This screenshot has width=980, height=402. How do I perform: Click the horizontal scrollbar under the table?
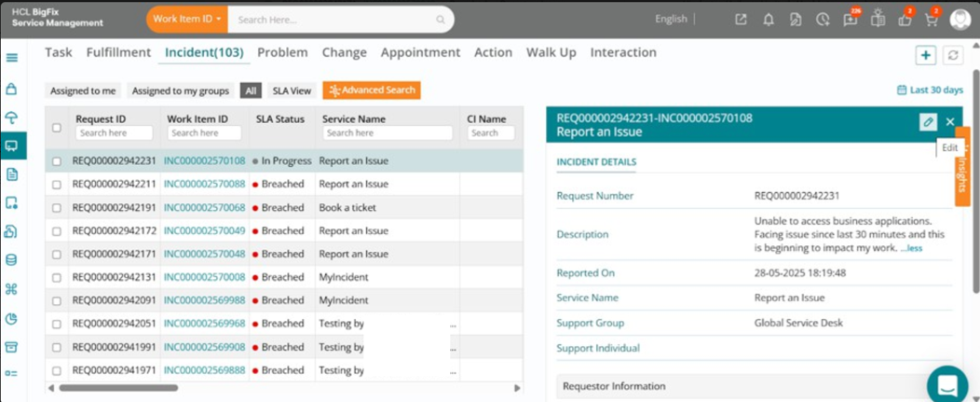pyautogui.click(x=118, y=388)
